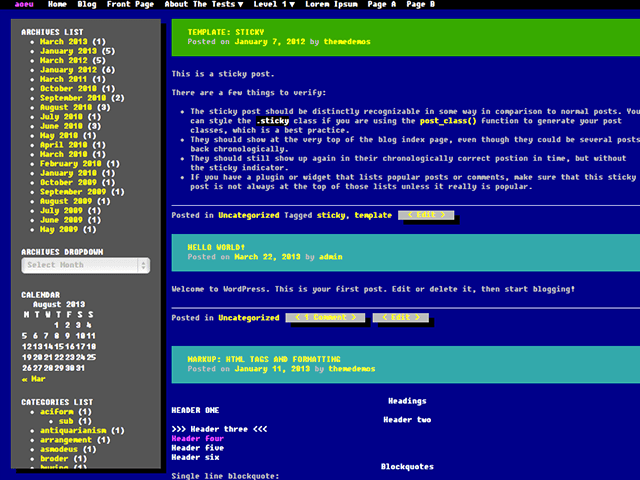Open June 2009 archive link
This screenshot has width=640, height=480.
61,220
